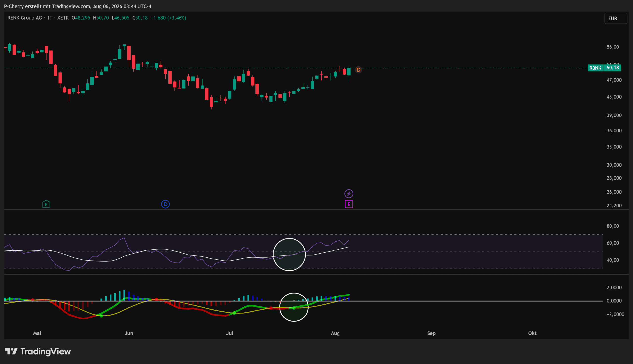Click the 24,200 price axis label
Image resolution: width=633 pixels, height=364 pixels.
[x=614, y=205]
